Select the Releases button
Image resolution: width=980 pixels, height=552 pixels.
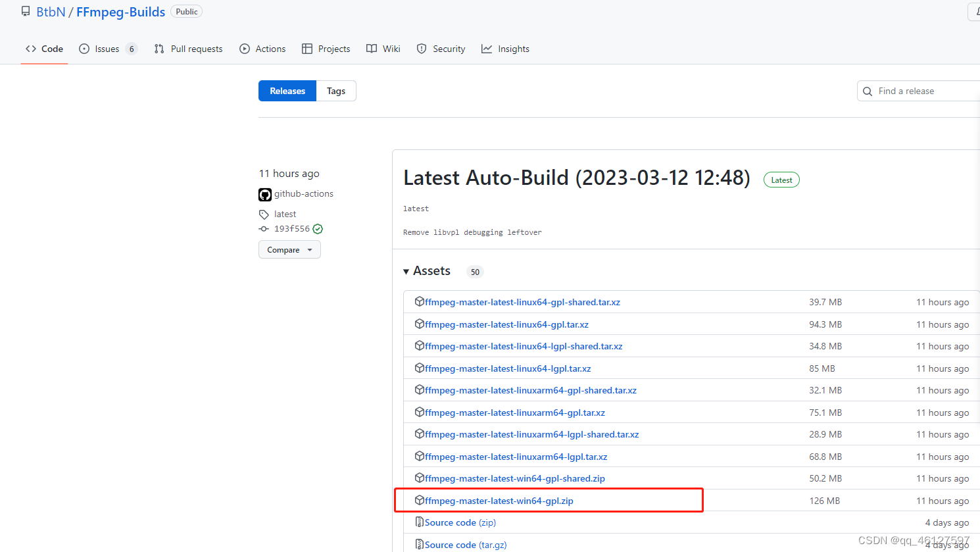point(287,91)
